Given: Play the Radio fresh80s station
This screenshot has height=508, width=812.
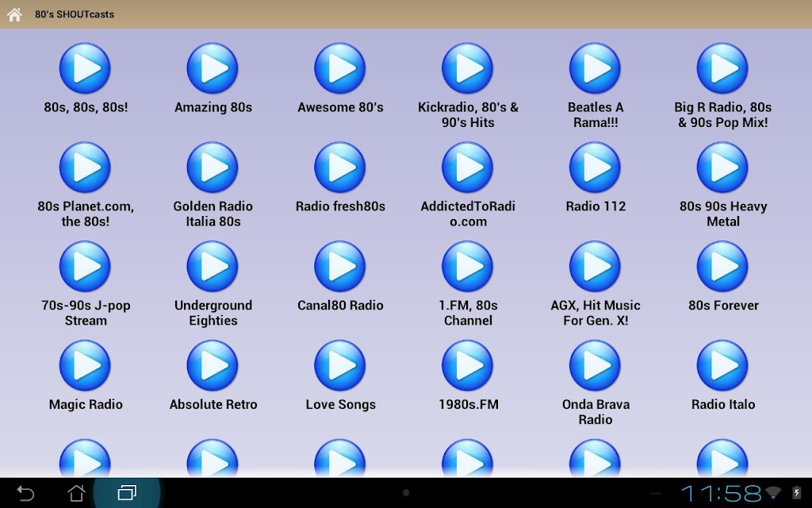Looking at the screenshot, I should click(x=339, y=167).
